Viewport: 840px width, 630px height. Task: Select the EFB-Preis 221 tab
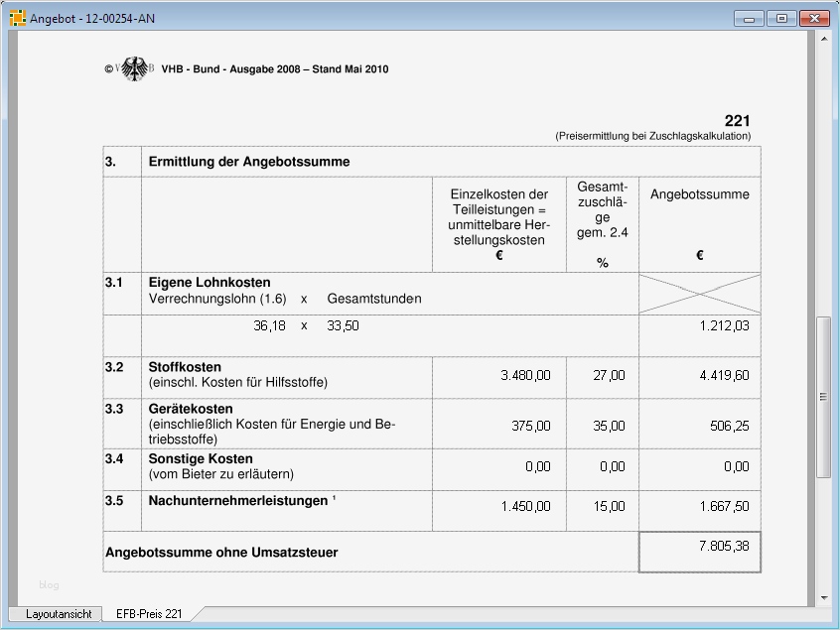149,614
